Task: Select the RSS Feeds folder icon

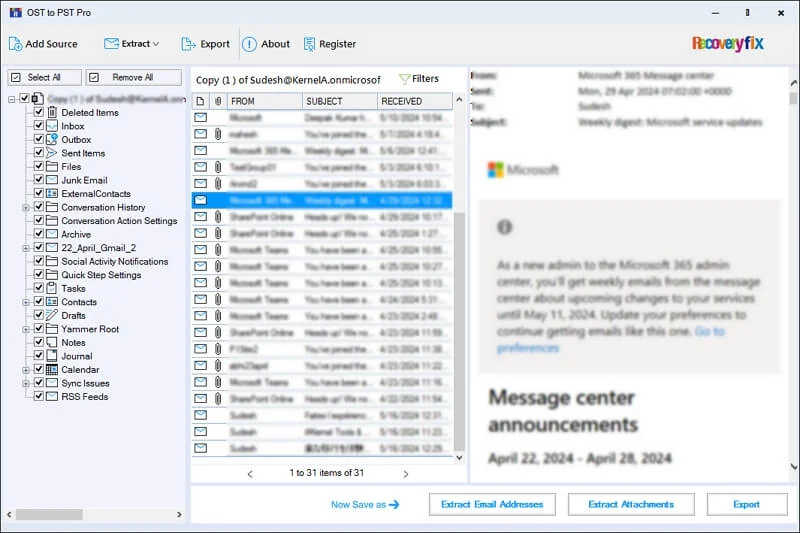Action: 52,396
